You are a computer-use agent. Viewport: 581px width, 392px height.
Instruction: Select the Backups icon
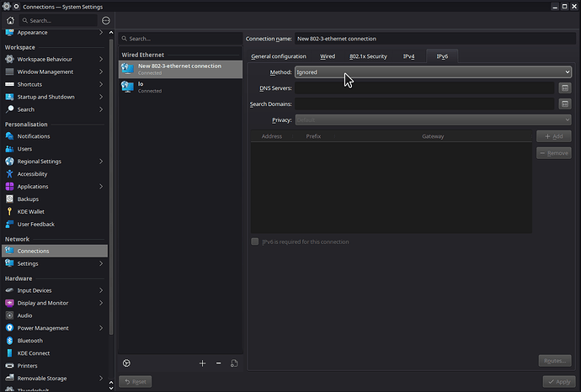pos(9,199)
